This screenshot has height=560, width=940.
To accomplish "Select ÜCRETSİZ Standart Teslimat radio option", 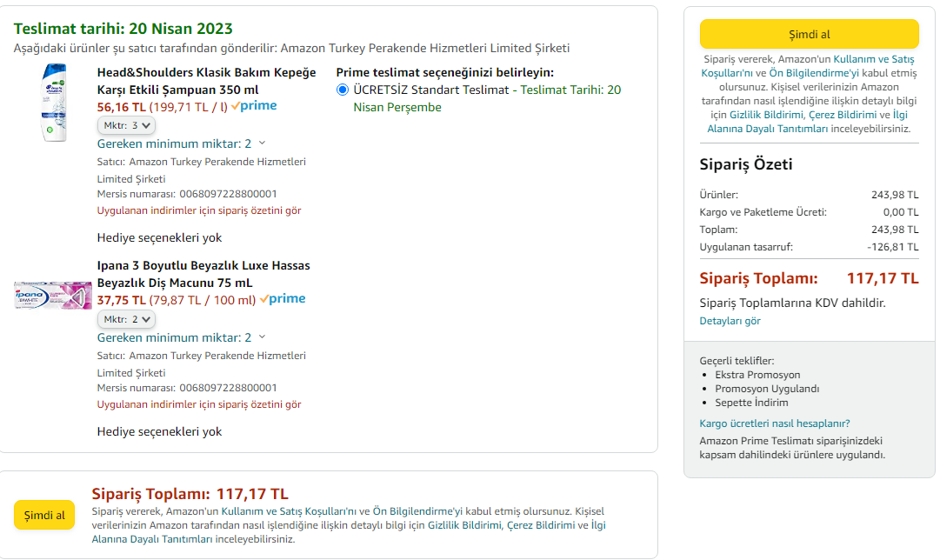I will tap(343, 90).
